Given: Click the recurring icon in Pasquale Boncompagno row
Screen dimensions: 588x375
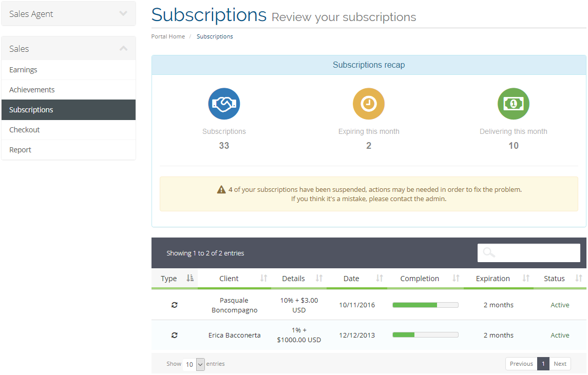Looking at the screenshot, I should (x=175, y=305).
